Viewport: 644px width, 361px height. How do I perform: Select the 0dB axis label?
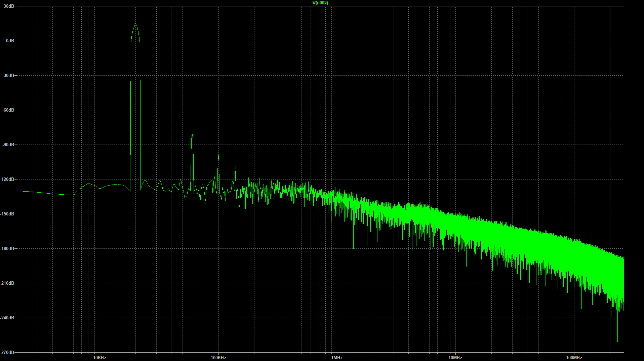[x=10, y=41]
